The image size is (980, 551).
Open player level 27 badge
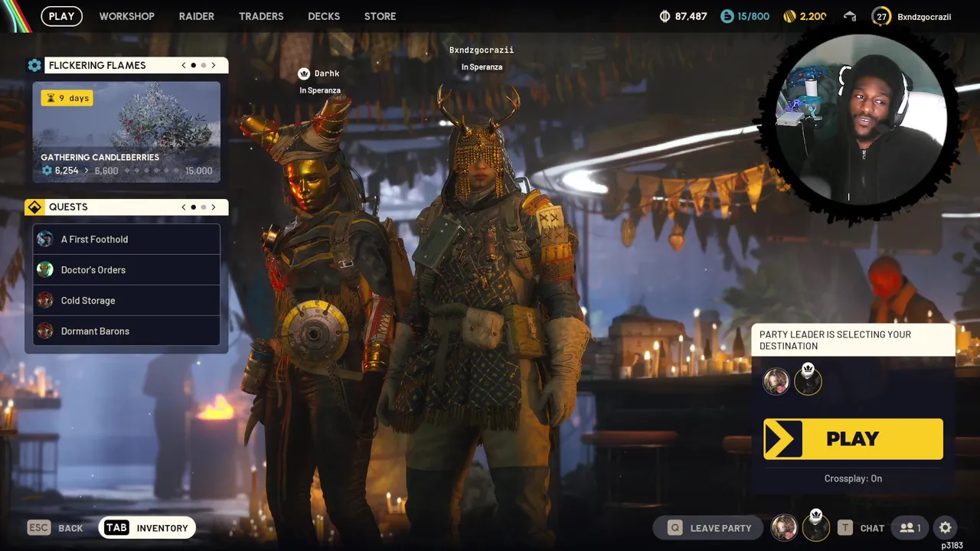(x=881, y=16)
